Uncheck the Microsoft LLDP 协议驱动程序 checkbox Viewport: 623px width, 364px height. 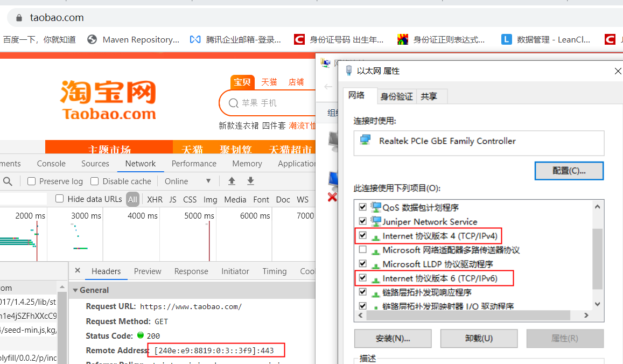coord(362,263)
